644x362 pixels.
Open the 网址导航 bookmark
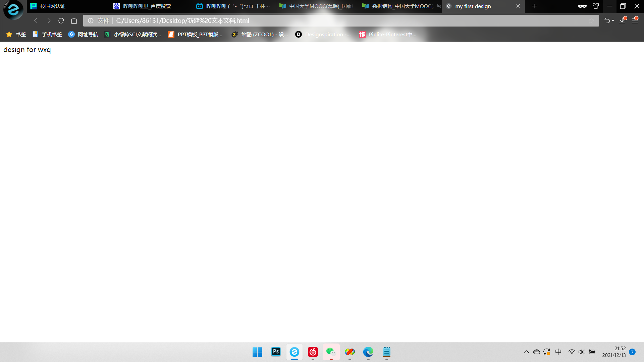click(83, 34)
